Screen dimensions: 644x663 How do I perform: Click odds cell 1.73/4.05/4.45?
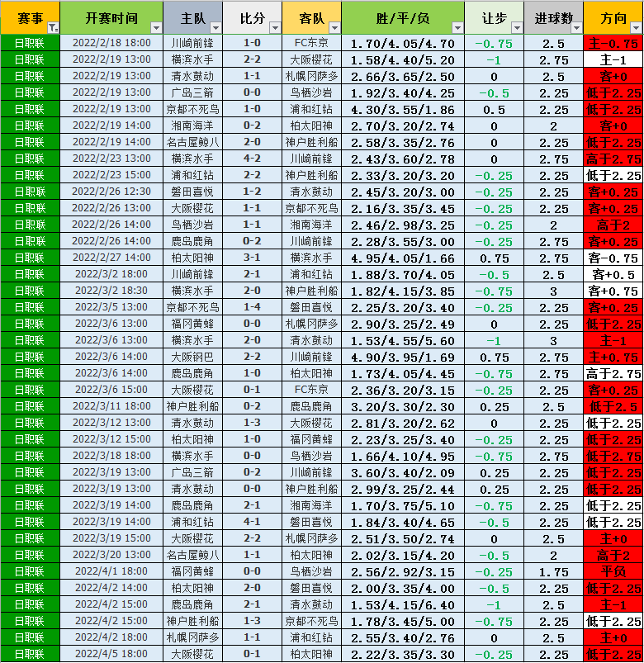[403, 373]
